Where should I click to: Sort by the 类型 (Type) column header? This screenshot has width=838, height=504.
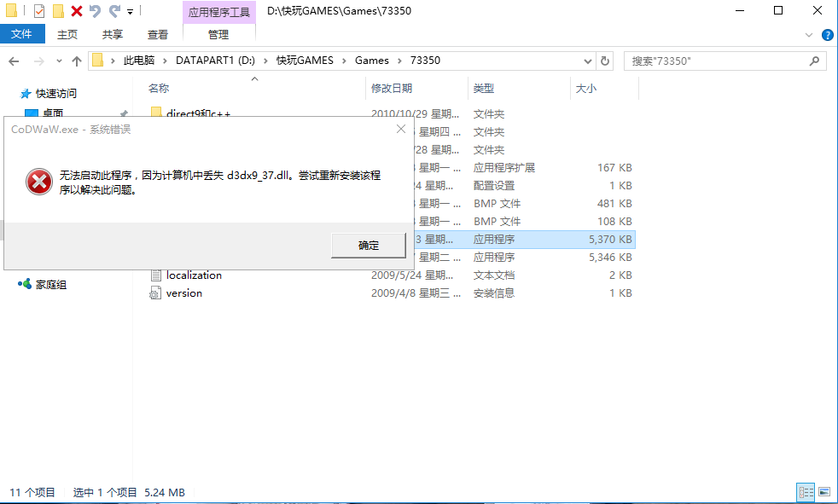(484, 89)
